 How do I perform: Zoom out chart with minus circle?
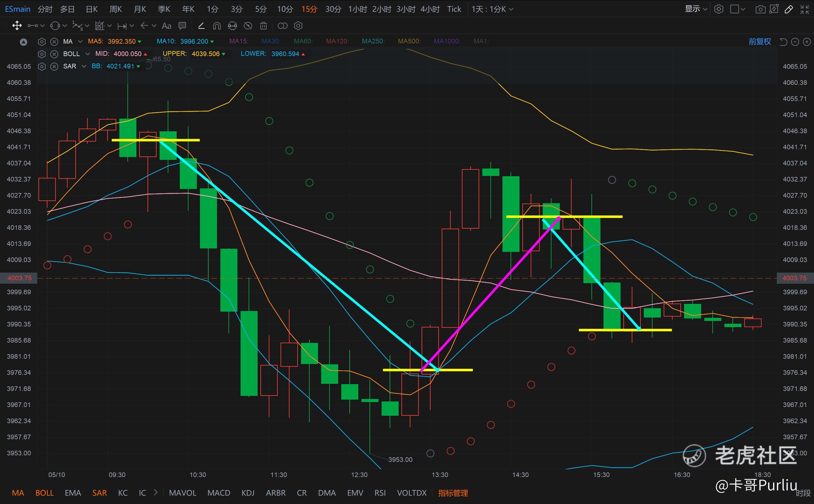pos(795,42)
